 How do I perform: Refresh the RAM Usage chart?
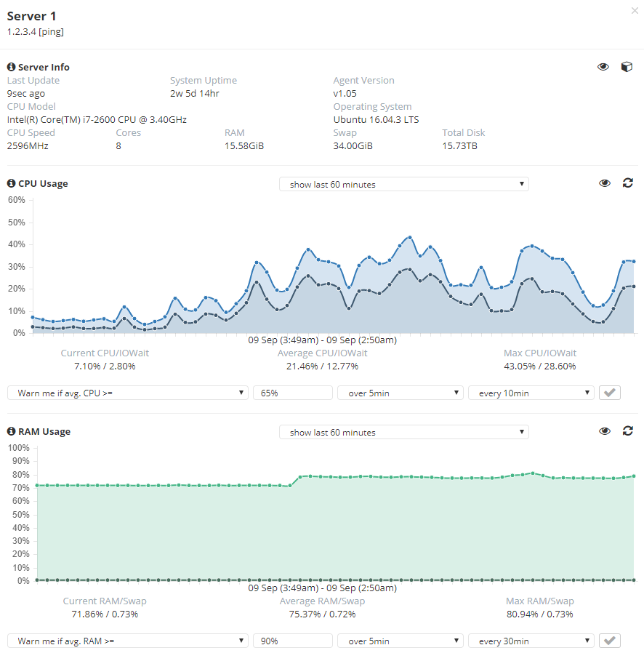(x=628, y=430)
